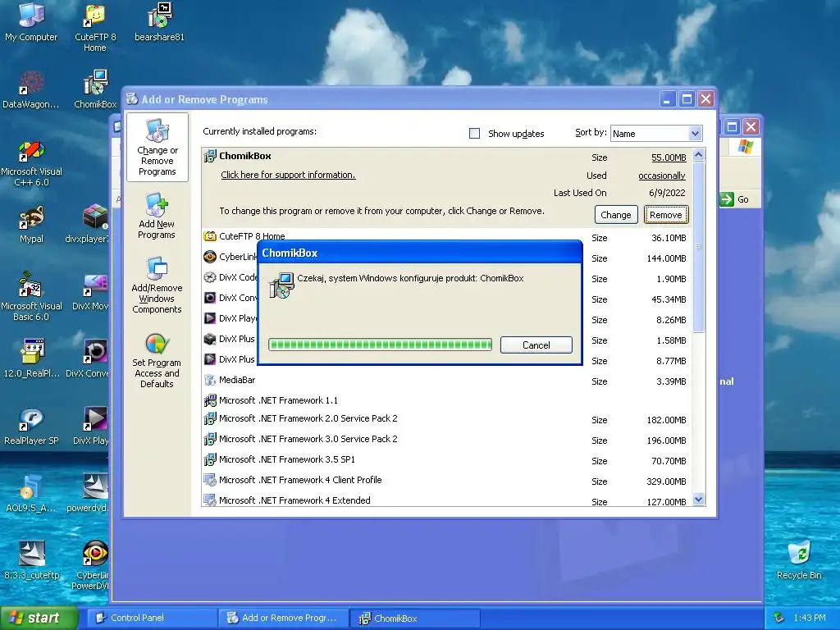The height and width of the screenshot is (630, 840).
Task: Enable Show updates checkbox
Action: (x=475, y=134)
